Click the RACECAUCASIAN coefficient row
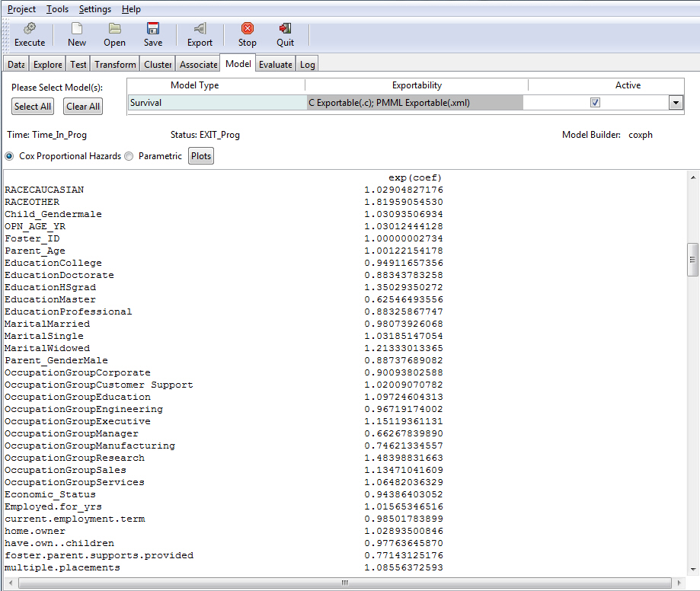 224,190
